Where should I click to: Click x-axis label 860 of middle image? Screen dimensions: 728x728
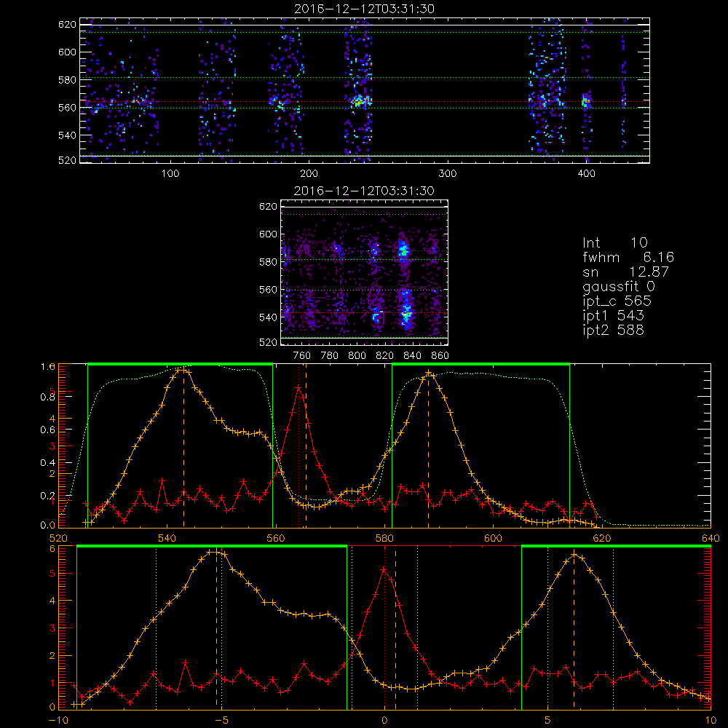pyautogui.click(x=440, y=356)
